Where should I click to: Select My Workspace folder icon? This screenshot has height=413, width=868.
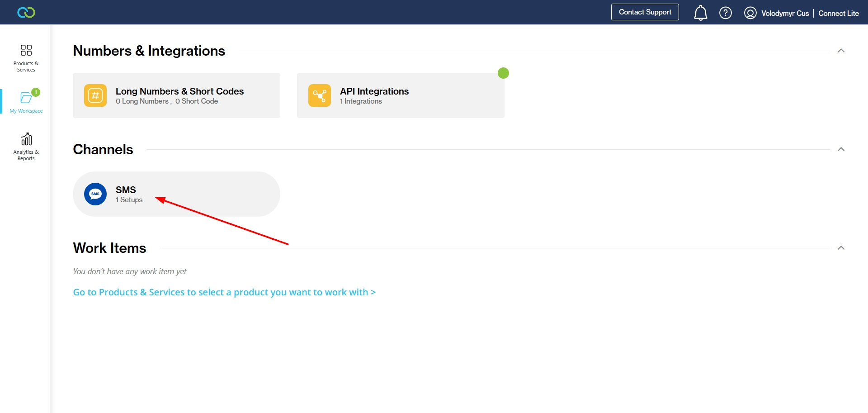(26, 97)
